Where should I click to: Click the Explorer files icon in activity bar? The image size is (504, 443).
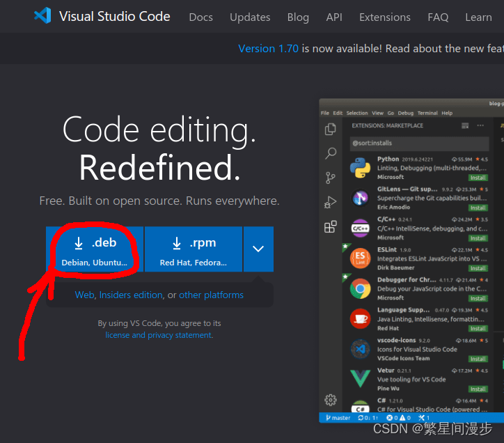(331, 129)
